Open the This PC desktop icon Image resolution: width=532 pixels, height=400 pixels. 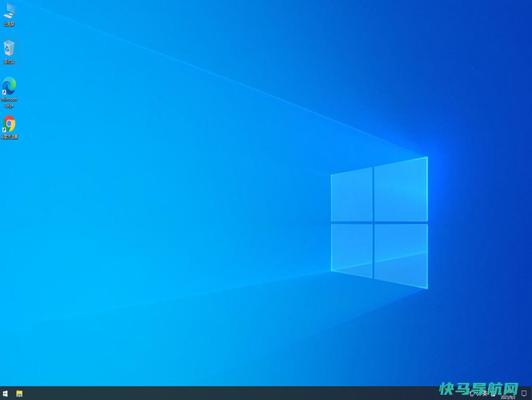[9, 15]
